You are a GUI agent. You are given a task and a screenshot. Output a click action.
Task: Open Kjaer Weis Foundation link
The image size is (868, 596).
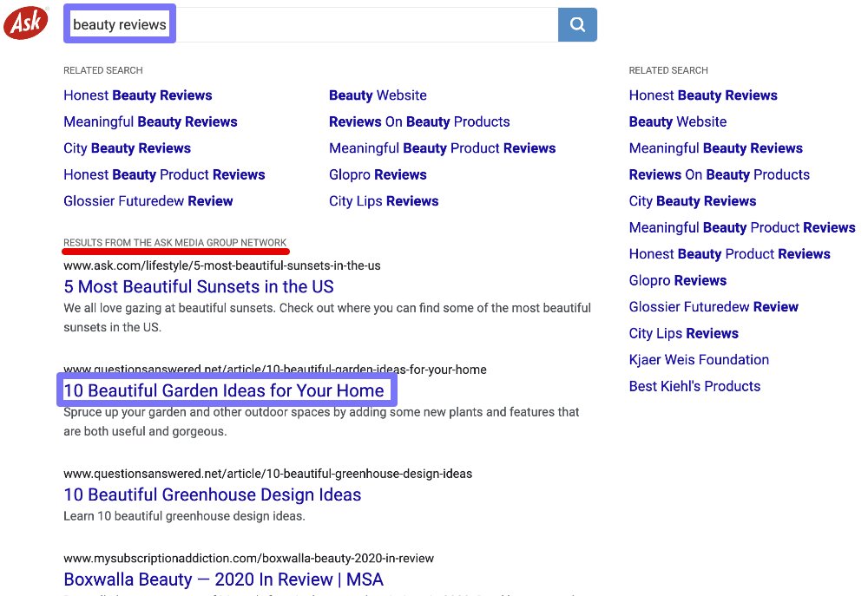pyautogui.click(x=699, y=360)
